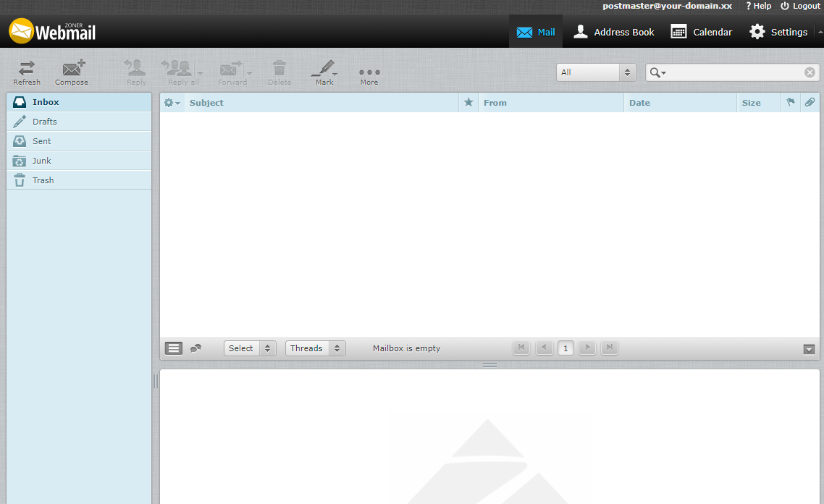Click the star flagged column header
Screen dimensions: 824x504
(468, 103)
